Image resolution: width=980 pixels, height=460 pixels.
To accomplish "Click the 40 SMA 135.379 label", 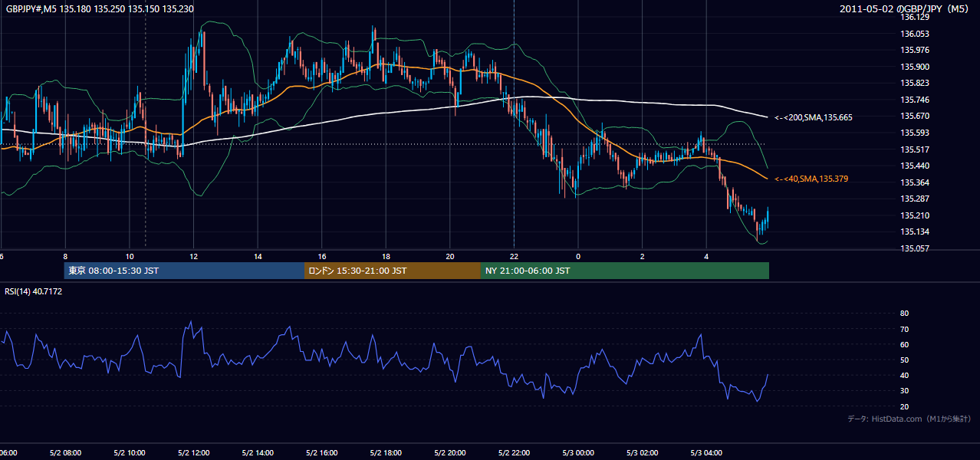I will pyautogui.click(x=811, y=179).
